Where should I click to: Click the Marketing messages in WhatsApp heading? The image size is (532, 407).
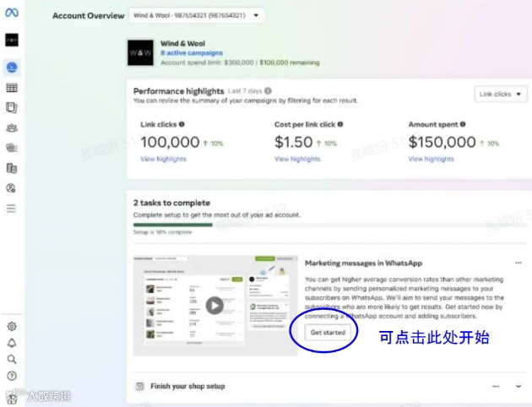(x=363, y=263)
